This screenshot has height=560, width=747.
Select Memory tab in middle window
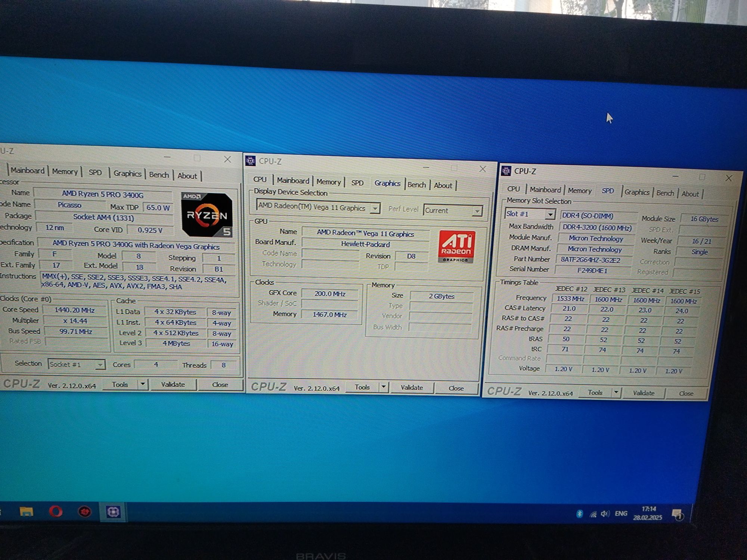329,182
